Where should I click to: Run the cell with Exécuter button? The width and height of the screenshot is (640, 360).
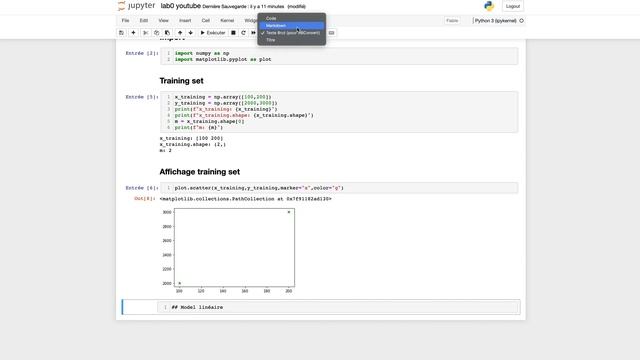tap(213, 33)
